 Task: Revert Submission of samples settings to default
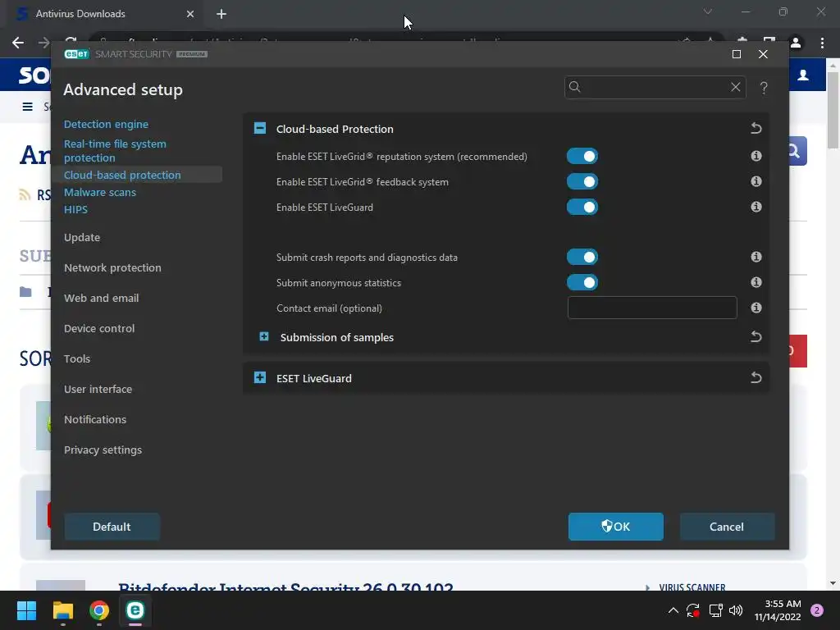coord(756,337)
